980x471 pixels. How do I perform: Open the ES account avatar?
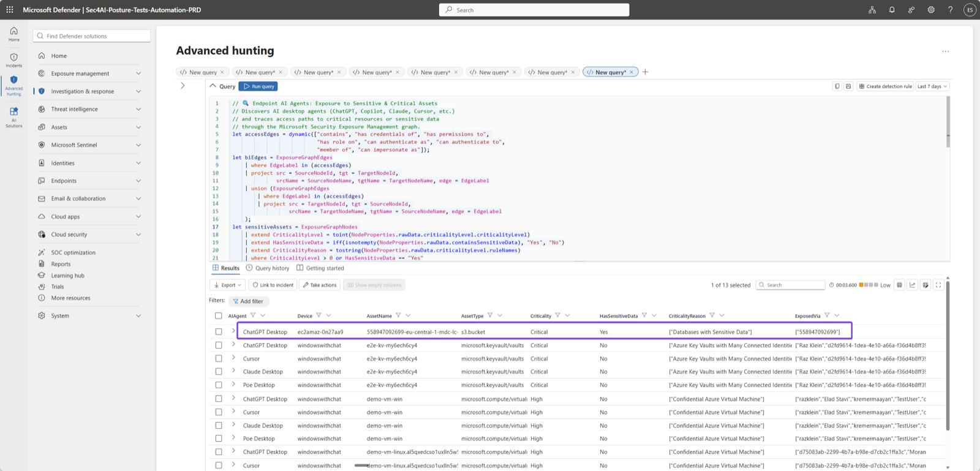[x=970, y=10]
